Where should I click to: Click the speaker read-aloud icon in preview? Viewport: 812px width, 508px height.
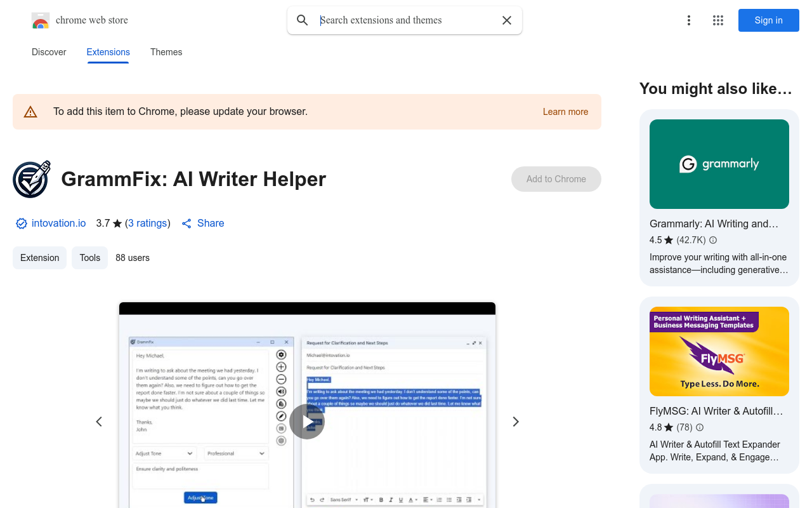click(282, 391)
